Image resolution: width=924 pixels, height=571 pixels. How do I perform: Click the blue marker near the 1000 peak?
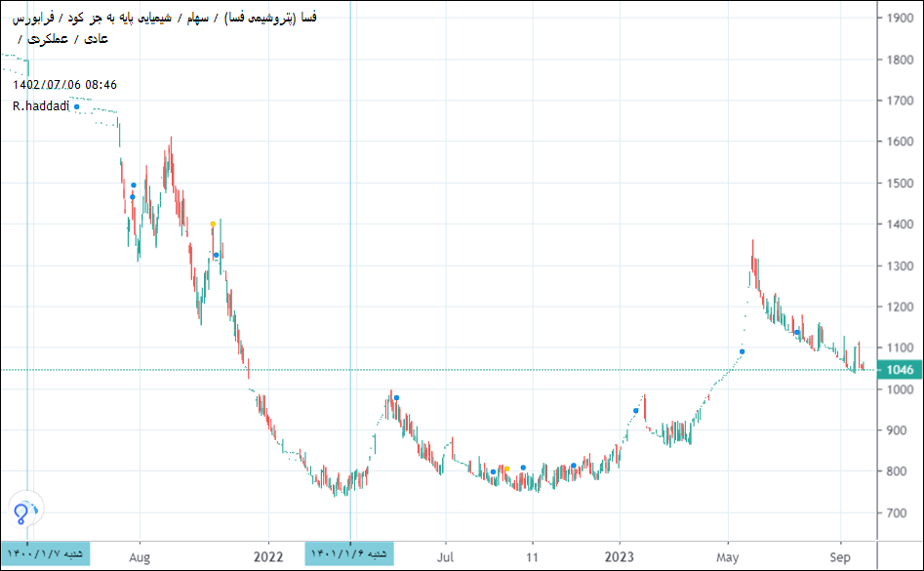tap(396, 398)
